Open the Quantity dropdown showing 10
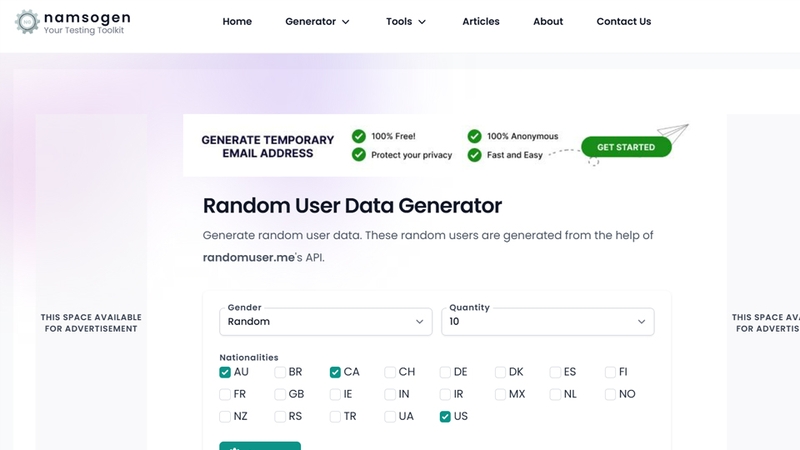Image resolution: width=800 pixels, height=450 pixels. pos(547,321)
